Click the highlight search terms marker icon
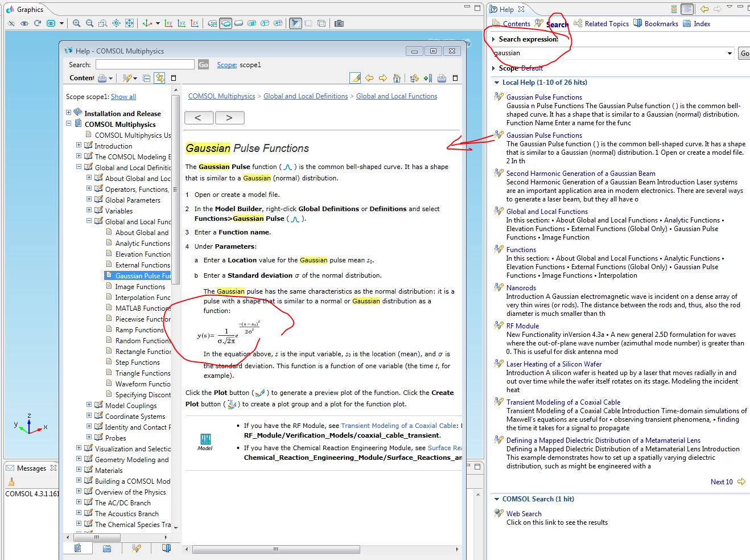The width and height of the screenshot is (750, 560). point(355,78)
